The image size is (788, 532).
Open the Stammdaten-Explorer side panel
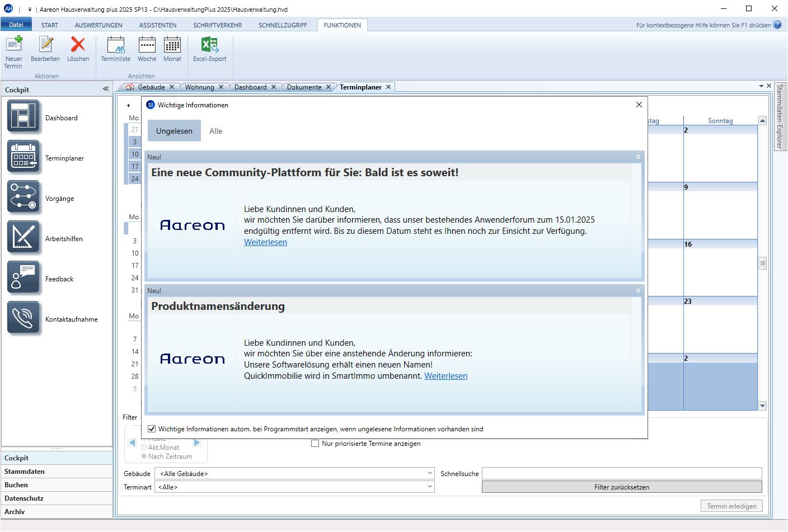coord(780,116)
